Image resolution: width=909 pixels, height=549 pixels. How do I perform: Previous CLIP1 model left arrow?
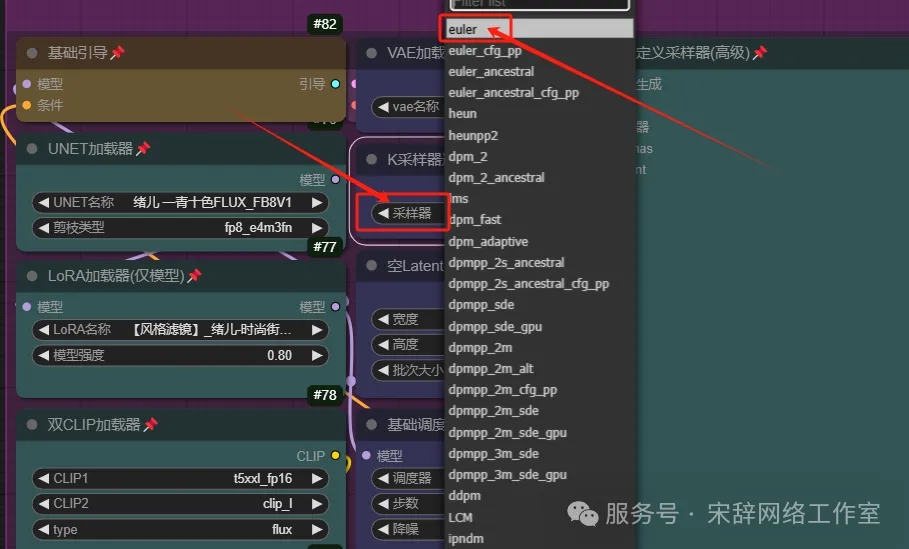pos(42,479)
